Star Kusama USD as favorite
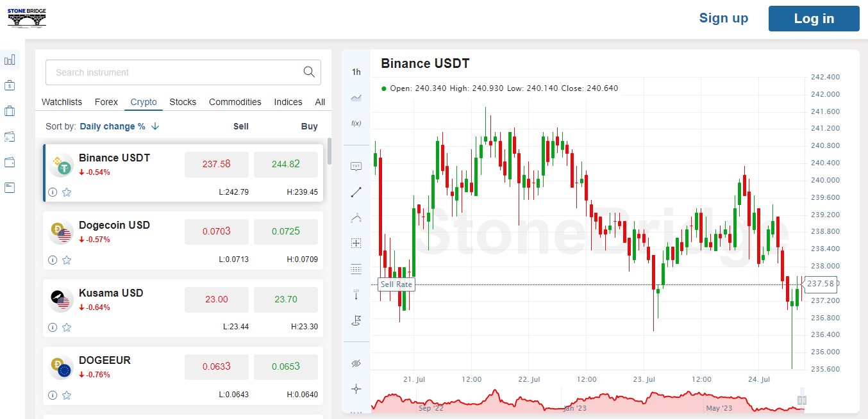 67,327
